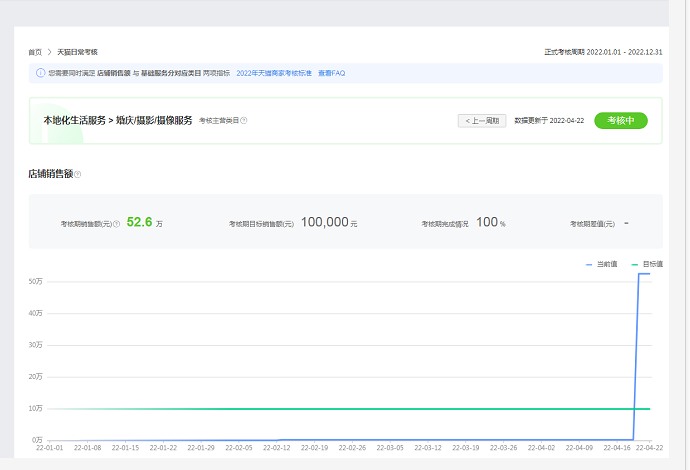
Task: Click help icon next to 店铺销售额 heading
Action: (78, 174)
